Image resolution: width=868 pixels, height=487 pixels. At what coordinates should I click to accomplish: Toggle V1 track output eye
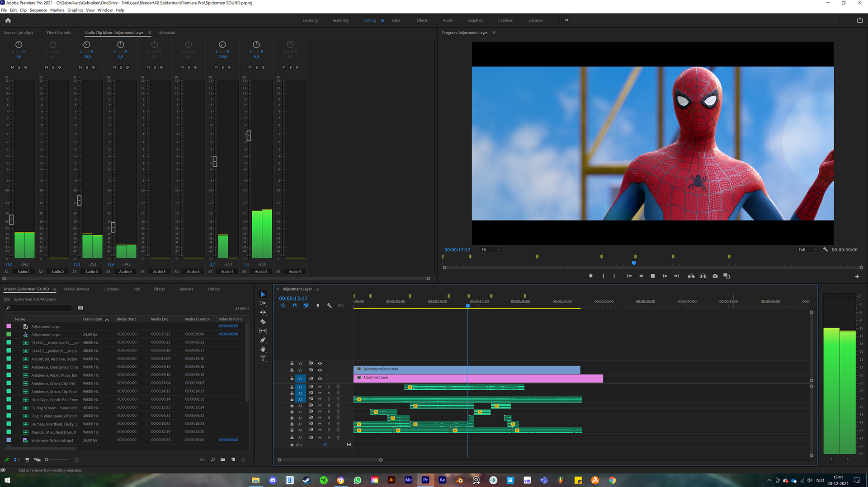pyautogui.click(x=320, y=379)
